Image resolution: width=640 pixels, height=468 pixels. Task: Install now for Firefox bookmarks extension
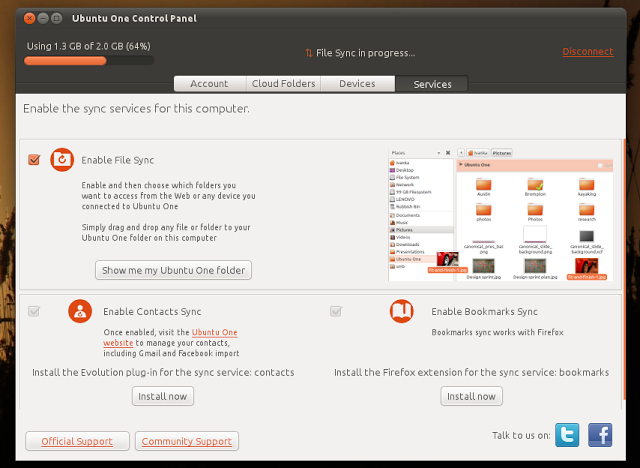[x=471, y=396]
